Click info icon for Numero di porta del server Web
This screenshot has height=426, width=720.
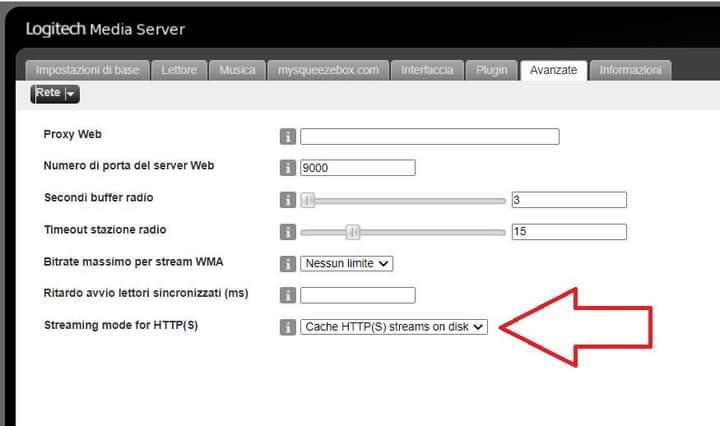(287, 168)
